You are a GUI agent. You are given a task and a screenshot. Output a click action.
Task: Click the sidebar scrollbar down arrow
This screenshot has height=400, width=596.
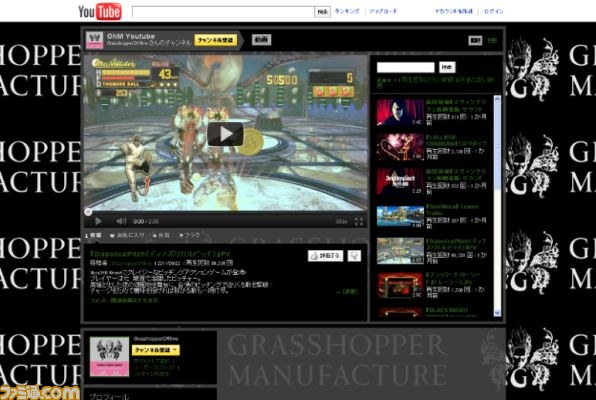pyautogui.click(x=497, y=313)
